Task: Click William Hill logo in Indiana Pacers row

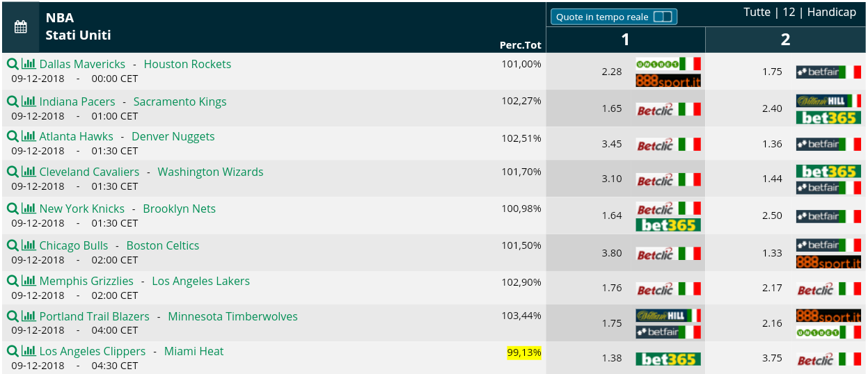Action: 828,101
